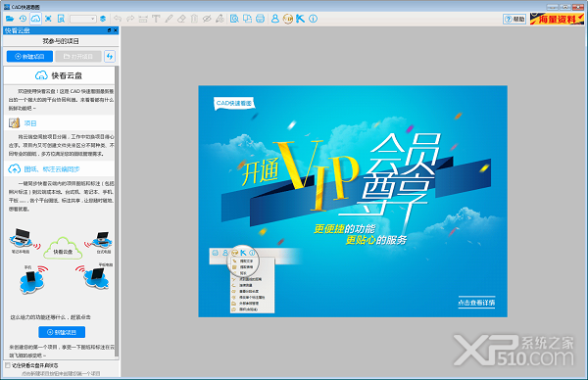Open the info about icon
The width and height of the screenshot is (588, 380).
314,19
